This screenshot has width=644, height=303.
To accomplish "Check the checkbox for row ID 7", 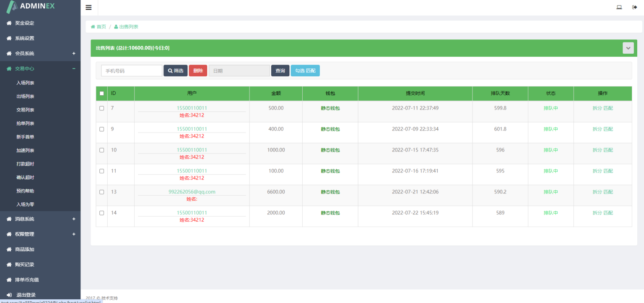I will 101,108.
